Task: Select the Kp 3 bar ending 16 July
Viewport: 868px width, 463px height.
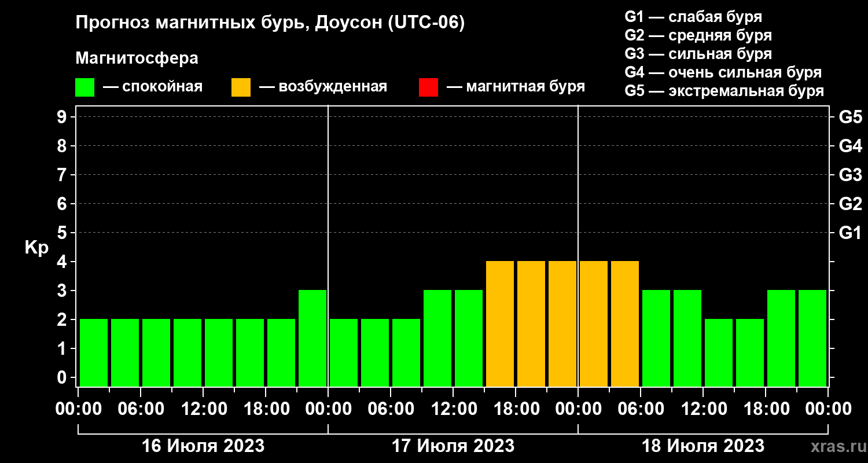Action: (312, 338)
